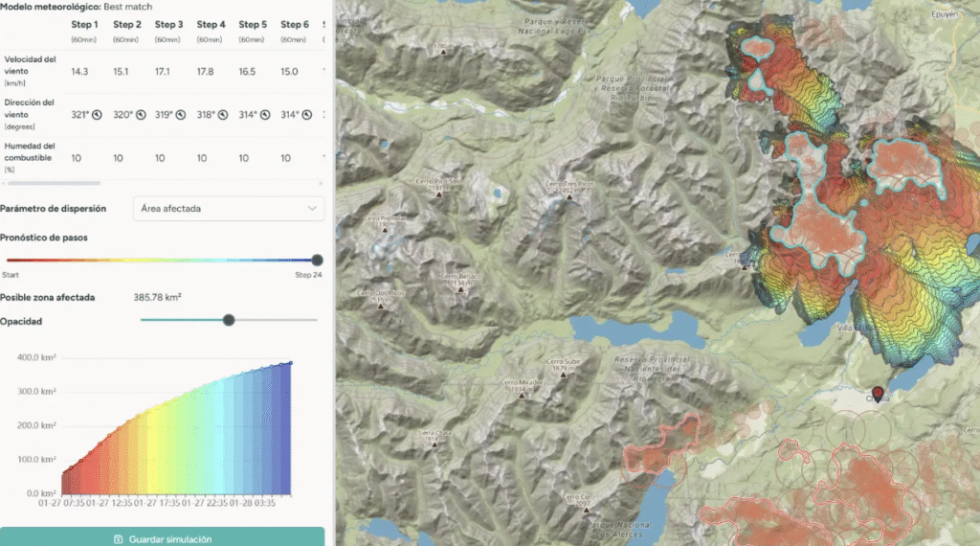
Task: Click the Cerro Sube peak marker on map
Action: click(x=562, y=375)
